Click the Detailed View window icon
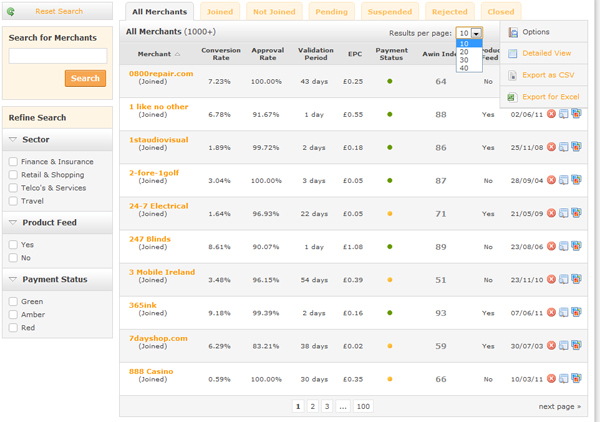The image size is (600, 422). 512,54
